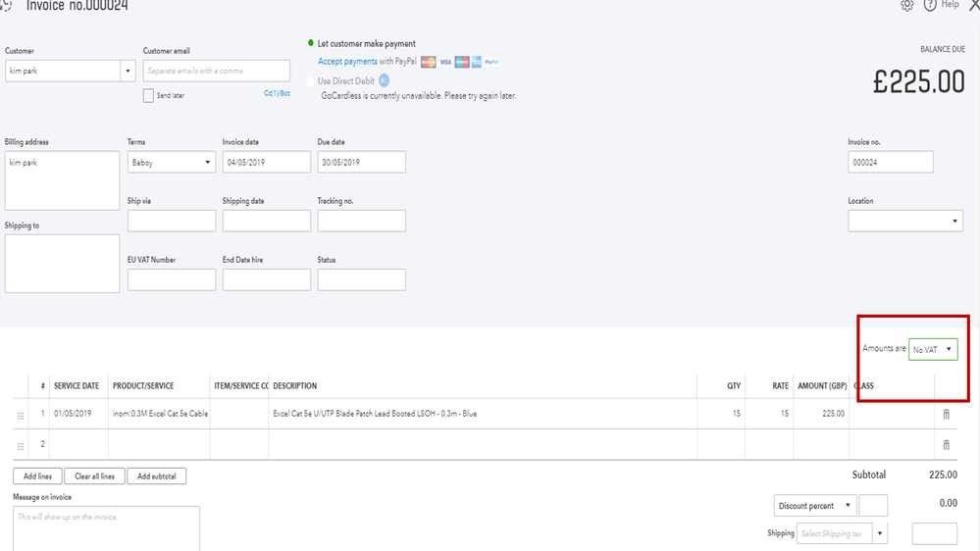Image resolution: width=980 pixels, height=551 pixels.
Task: Click the Add lines button
Action: point(37,476)
